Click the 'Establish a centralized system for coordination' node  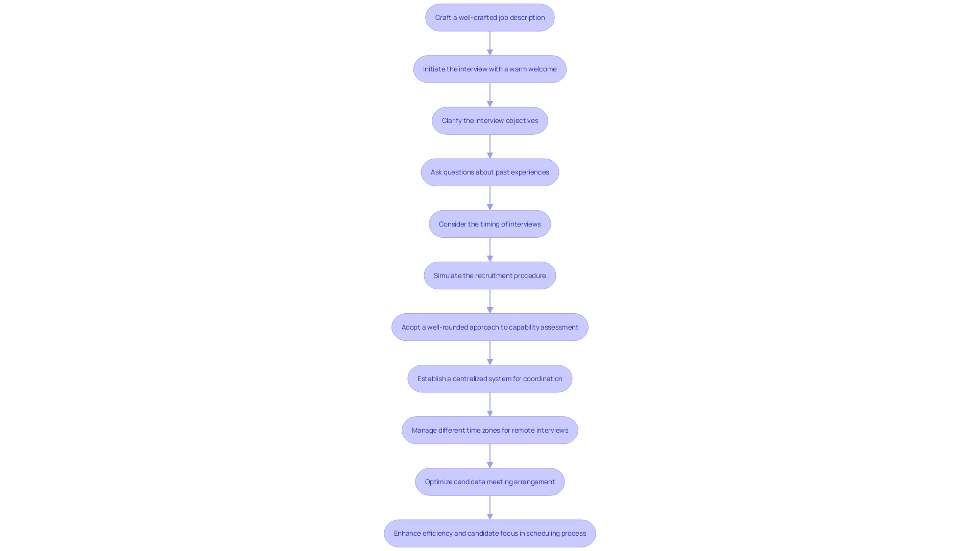(489, 378)
